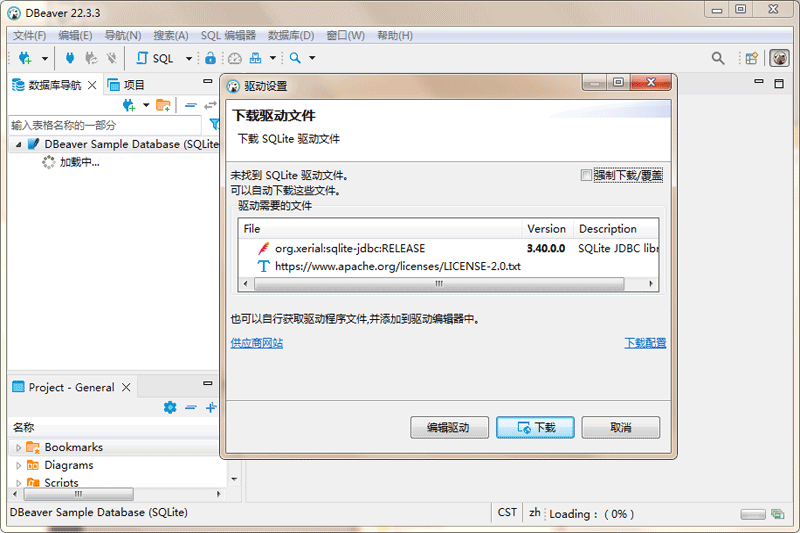The width and height of the screenshot is (800, 533).
Task: Open the 文件(F) menu
Action: pos(29,35)
